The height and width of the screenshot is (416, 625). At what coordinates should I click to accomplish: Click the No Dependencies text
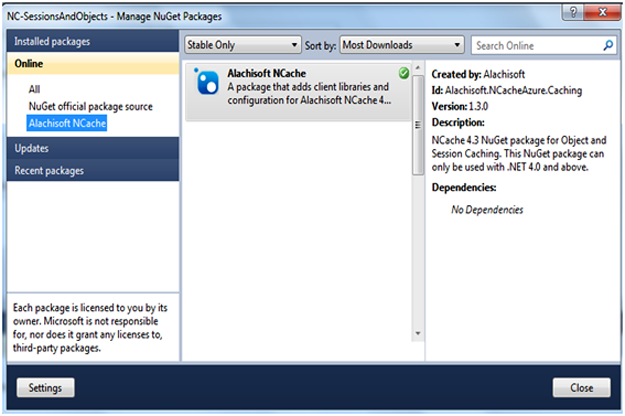pos(487,210)
